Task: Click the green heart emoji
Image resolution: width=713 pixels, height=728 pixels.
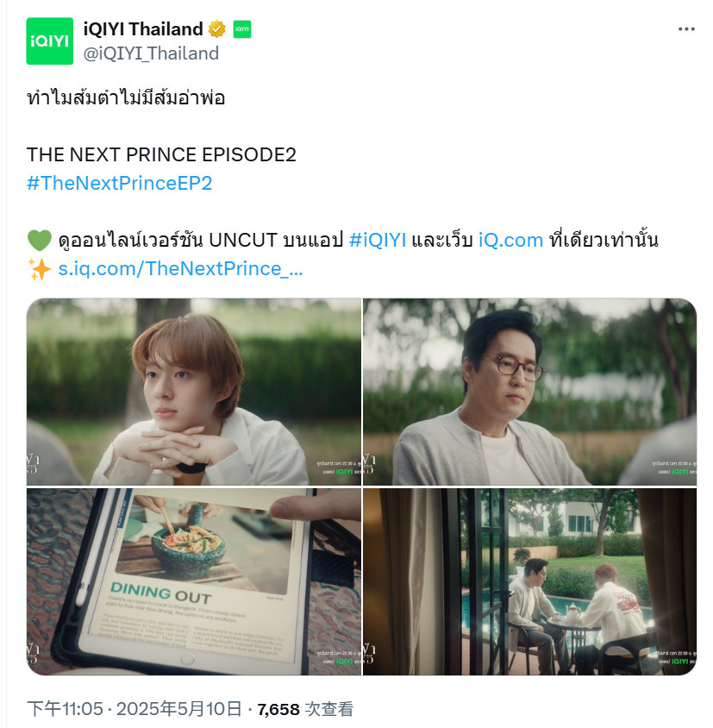Action: (x=40, y=241)
